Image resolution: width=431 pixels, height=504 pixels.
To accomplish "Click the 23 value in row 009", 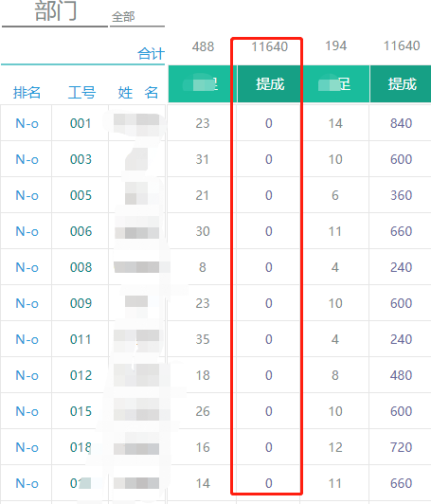I will click(203, 303).
